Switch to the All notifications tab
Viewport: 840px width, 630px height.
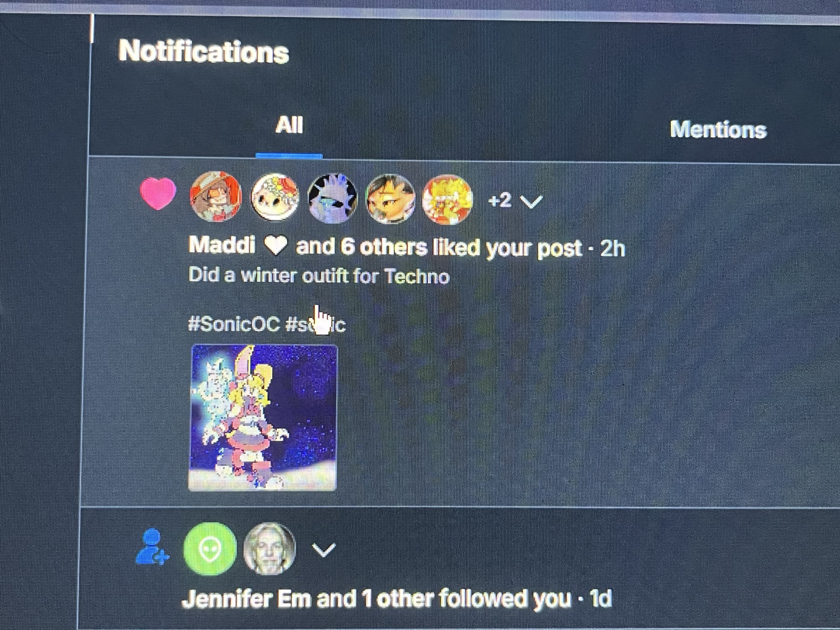pyautogui.click(x=289, y=125)
